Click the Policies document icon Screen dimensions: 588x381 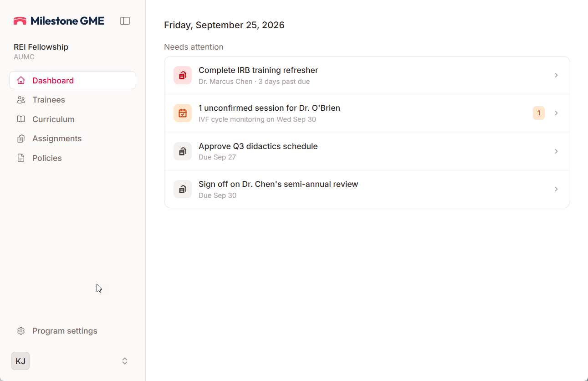coord(21,158)
